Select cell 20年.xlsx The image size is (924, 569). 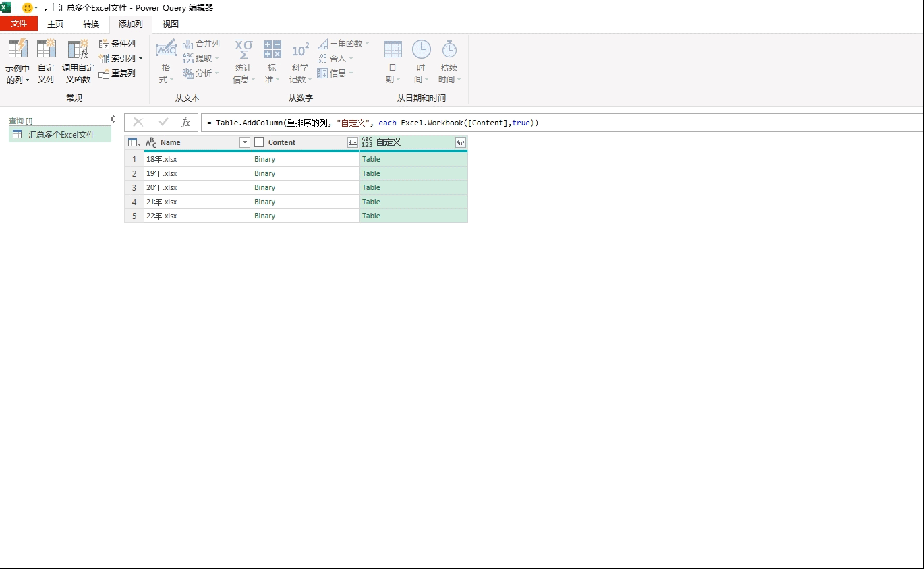[x=198, y=187]
